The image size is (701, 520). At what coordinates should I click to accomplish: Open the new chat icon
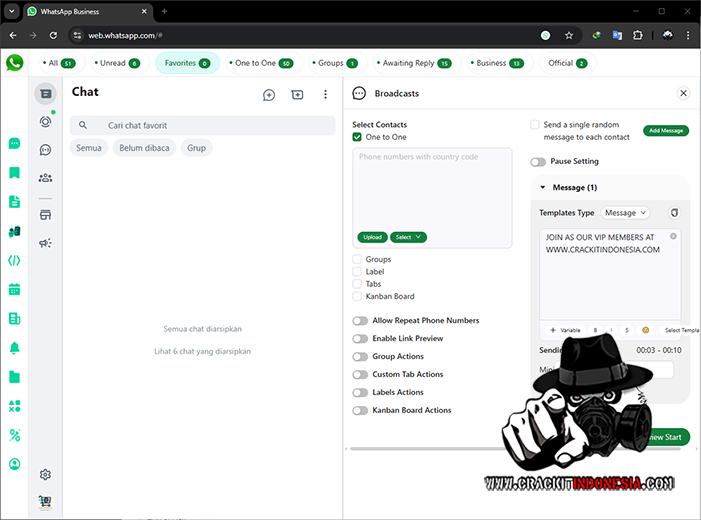pyautogui.click(x=269, y=95)
